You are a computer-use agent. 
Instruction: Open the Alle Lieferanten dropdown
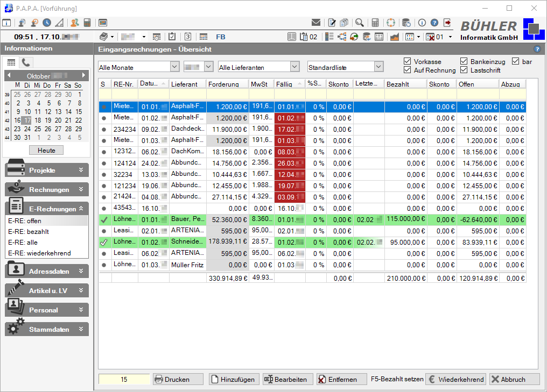pyautogui.click(x=295, y=66)
